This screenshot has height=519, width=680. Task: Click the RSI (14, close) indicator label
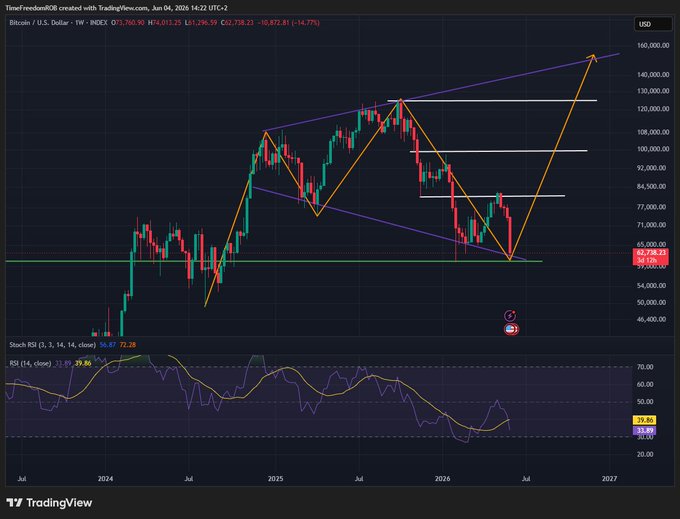coord(30,363)
